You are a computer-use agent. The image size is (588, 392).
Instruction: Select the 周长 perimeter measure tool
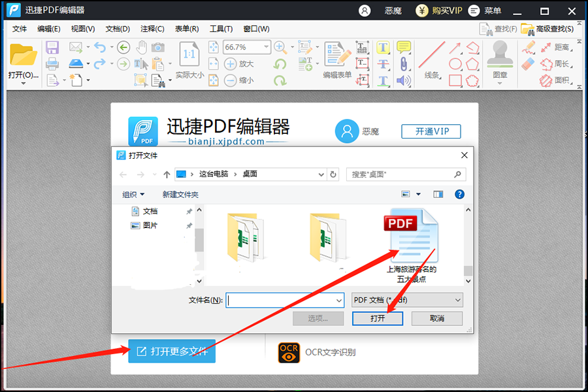click(x=557, y=64)
